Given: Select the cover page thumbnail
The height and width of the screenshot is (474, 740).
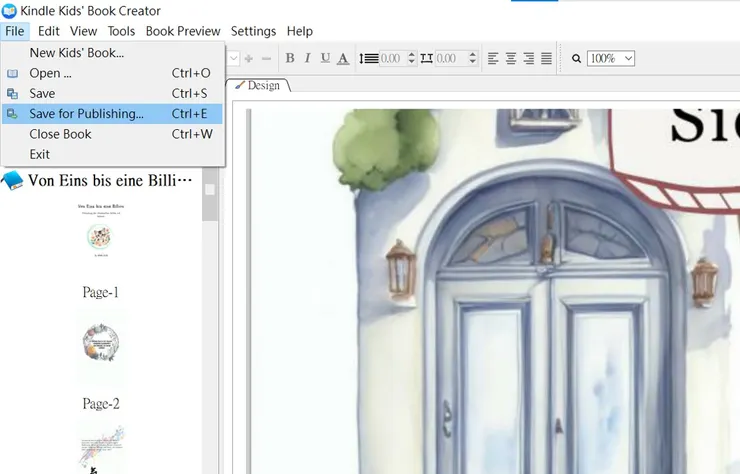Looking at the screenshot, I should click(x=101, y=231).
